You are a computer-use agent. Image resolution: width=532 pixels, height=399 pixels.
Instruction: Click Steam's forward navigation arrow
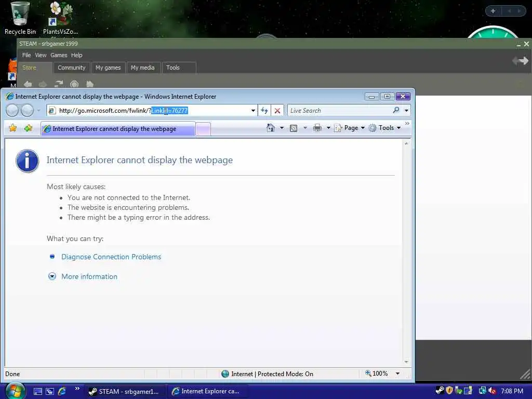point(43,84)
